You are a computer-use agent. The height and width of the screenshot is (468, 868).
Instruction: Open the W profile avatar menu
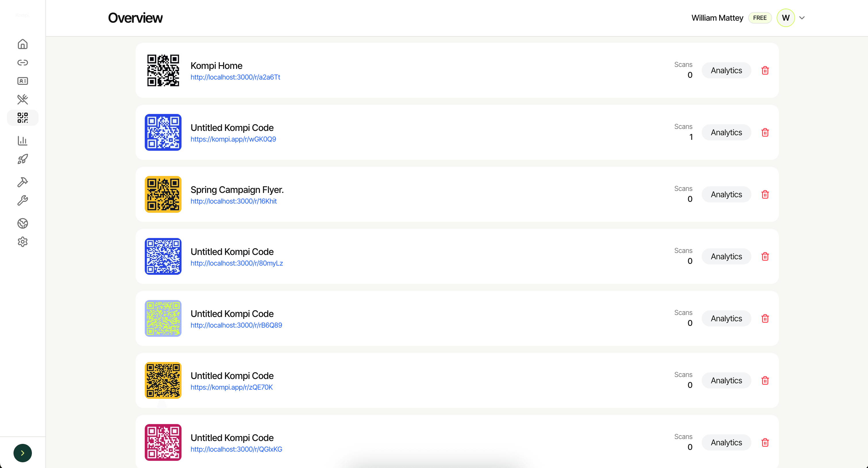click(x=786, y=18)
